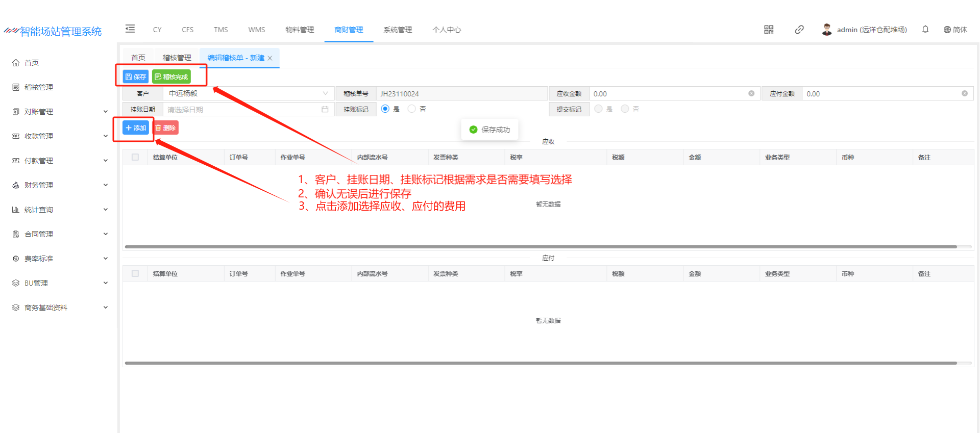Open calendar icon in 挂账日期 field
Image resolution: width=980 pixels, height=433 pixels.
click(325, 110)
